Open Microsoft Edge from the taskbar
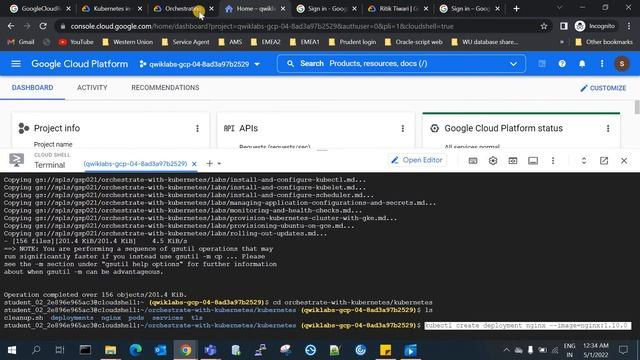 click(136, 350)
